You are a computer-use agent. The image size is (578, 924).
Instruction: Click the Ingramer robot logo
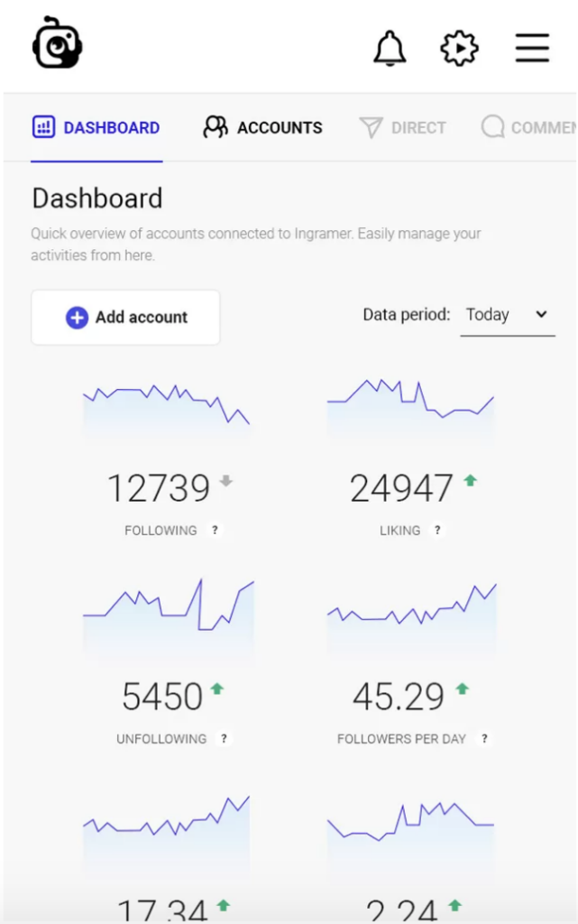58,43
